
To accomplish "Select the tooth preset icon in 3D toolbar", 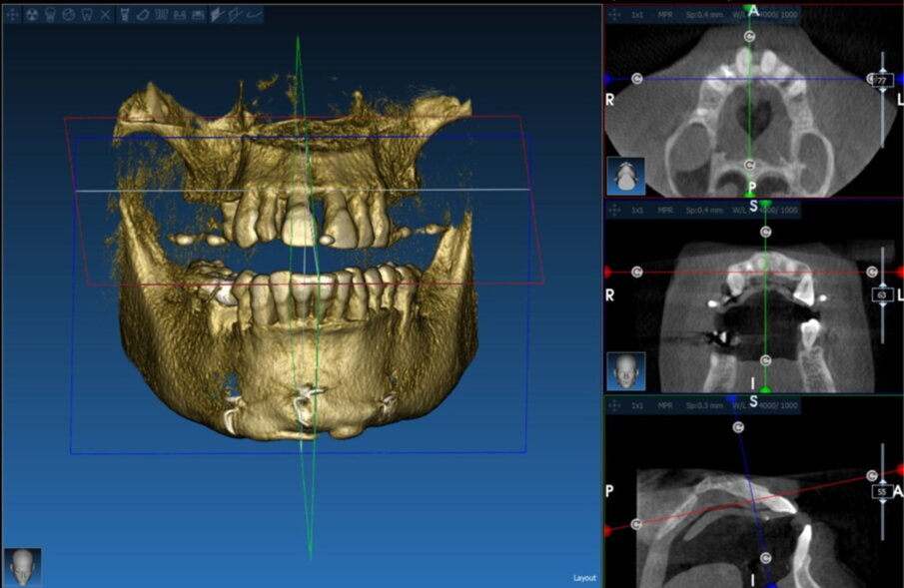I will (86, 15).
